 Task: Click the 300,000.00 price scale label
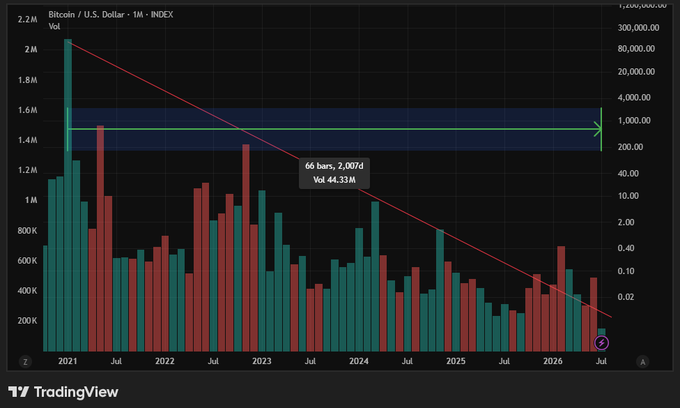point(638,28)
